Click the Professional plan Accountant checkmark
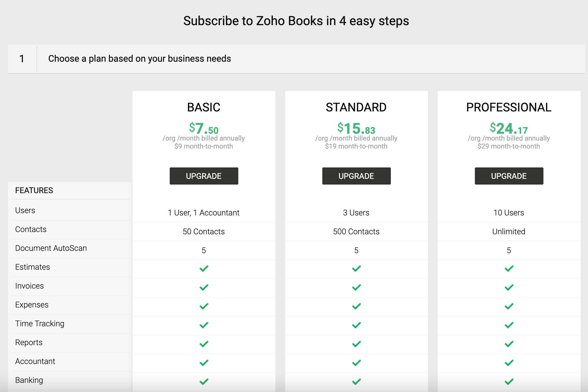Viewport: 588px width, 392px height. click(509, 363)
